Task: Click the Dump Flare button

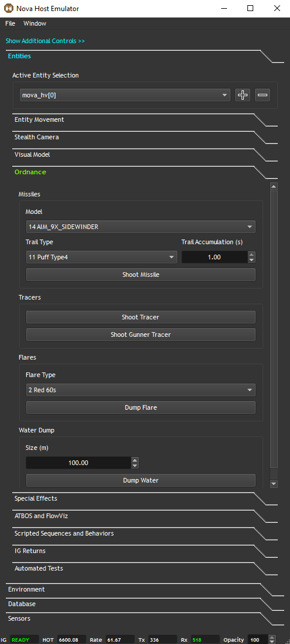Action: [141, 407]
